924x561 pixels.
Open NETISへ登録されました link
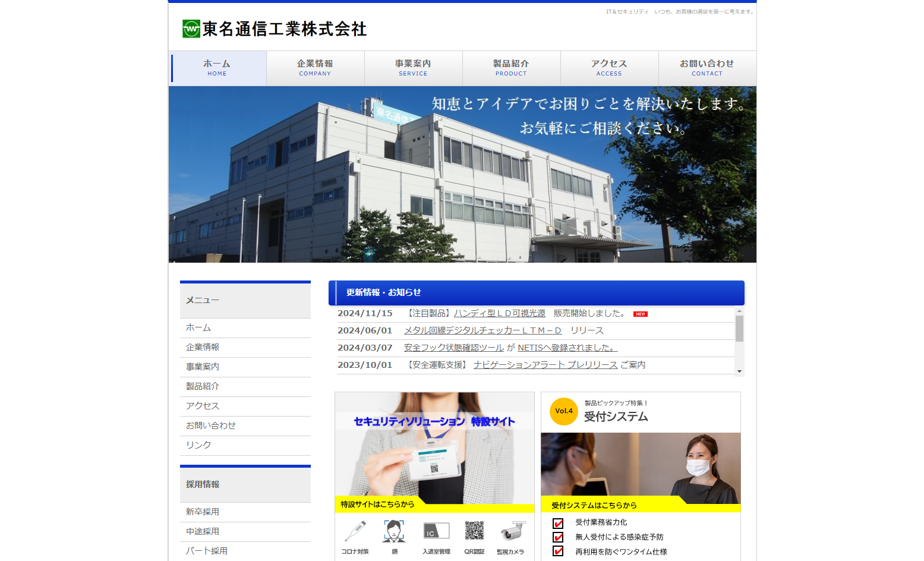(x=567, y=348)
